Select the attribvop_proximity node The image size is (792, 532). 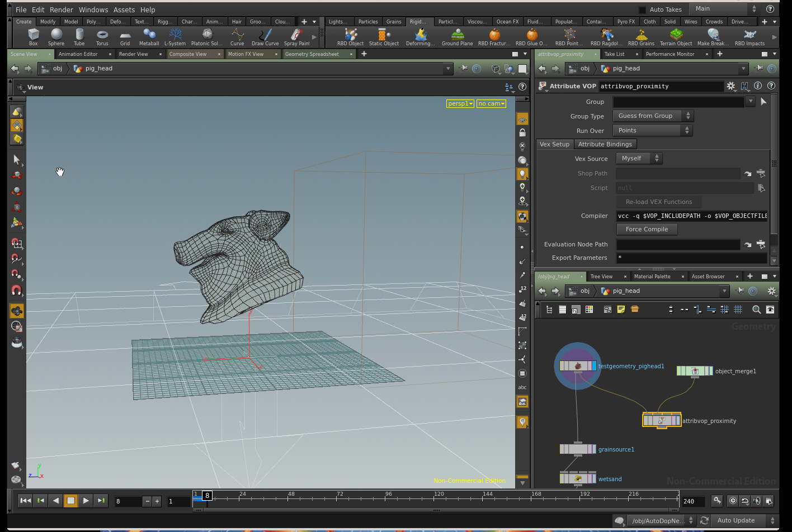tap(662, 421)
